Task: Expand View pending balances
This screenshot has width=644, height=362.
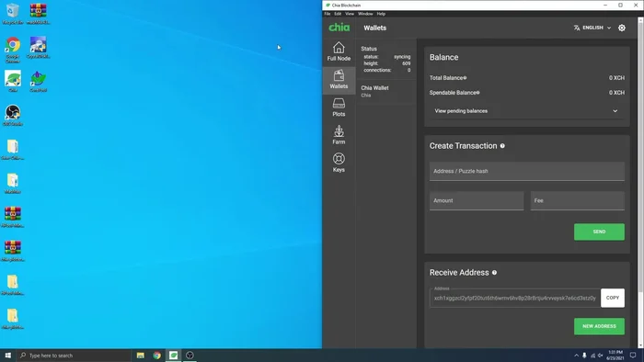Action: click(526, 111)
